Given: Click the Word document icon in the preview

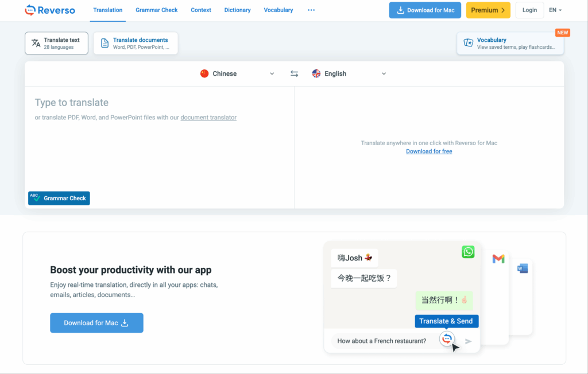Looking at the screenshot, I should [x=523, y=268].
